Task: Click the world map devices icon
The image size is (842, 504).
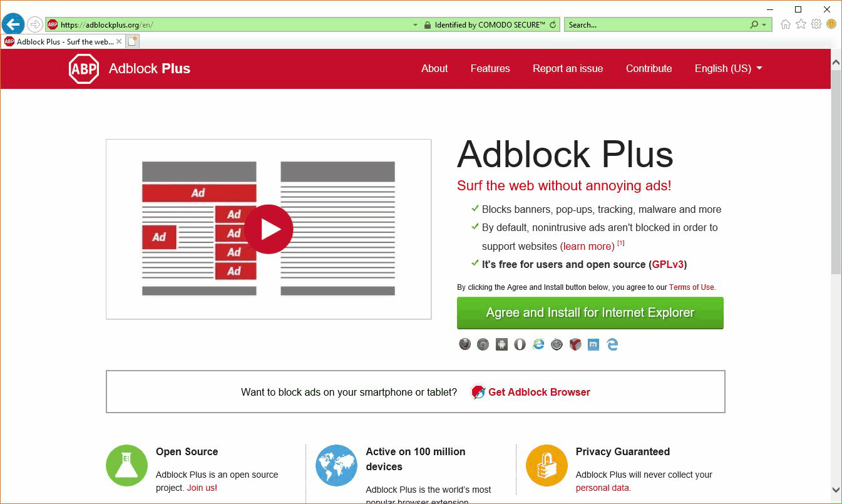Action: click(x=337, y=465)
